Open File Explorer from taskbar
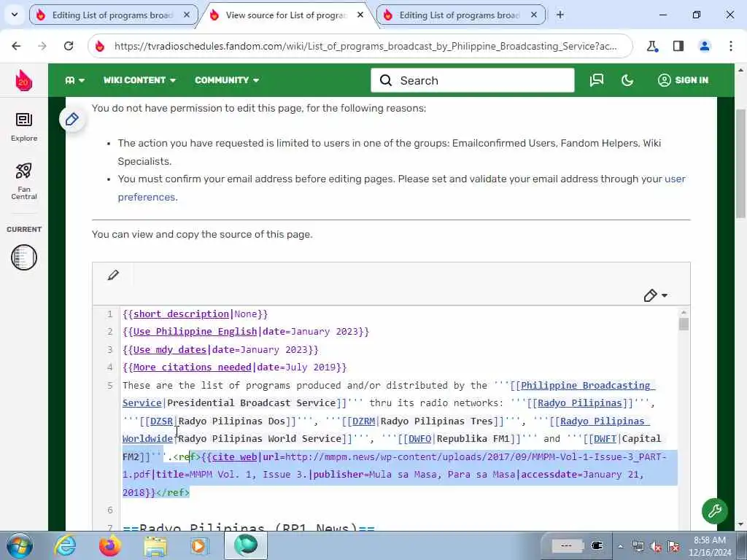Viewport: 747px width, 560px height. 155,545
